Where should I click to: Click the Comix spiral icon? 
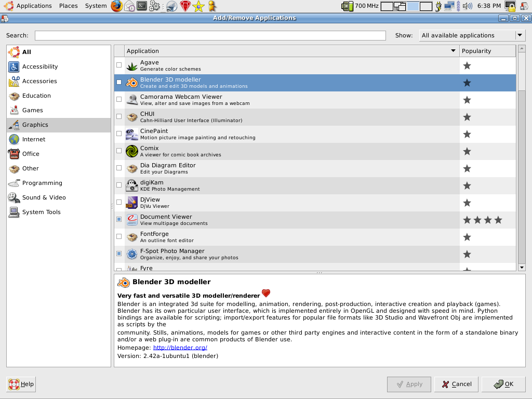click(131, 151)
